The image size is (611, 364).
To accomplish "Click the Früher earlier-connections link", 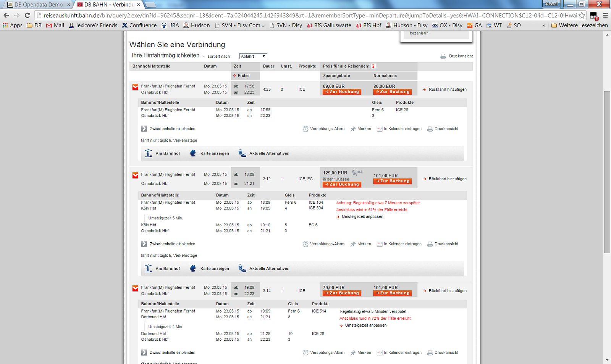I will pyautogui.click(x=241, y=76).
